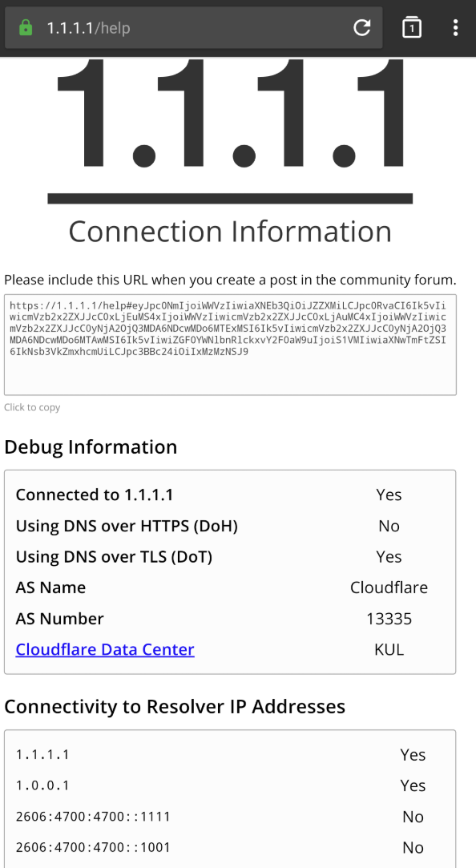
Task: Select the 'Connection Information' heading
Action: pyautogui.click(x=230, y=231)
